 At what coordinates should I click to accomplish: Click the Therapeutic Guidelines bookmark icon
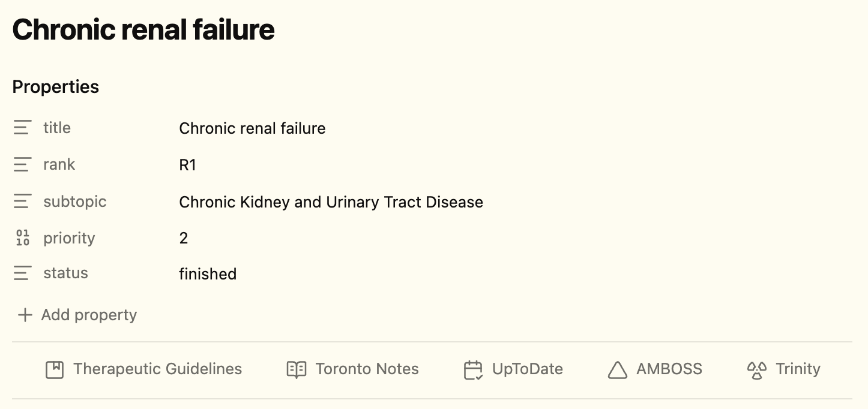point(55,369)
